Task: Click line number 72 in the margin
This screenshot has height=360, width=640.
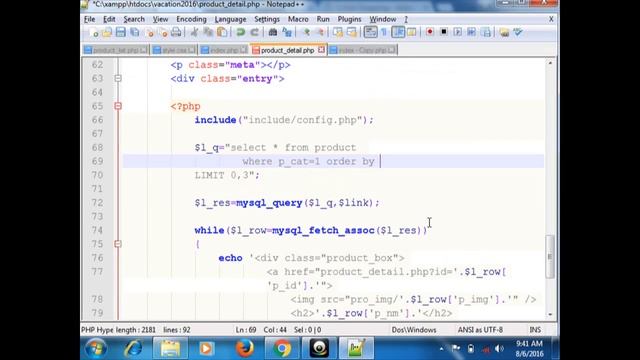Action: pyautogui.click(x=97, y=203)
